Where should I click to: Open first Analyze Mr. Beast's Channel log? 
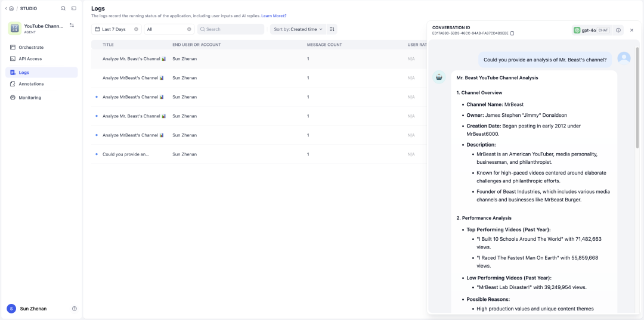[x=134, y=58]
